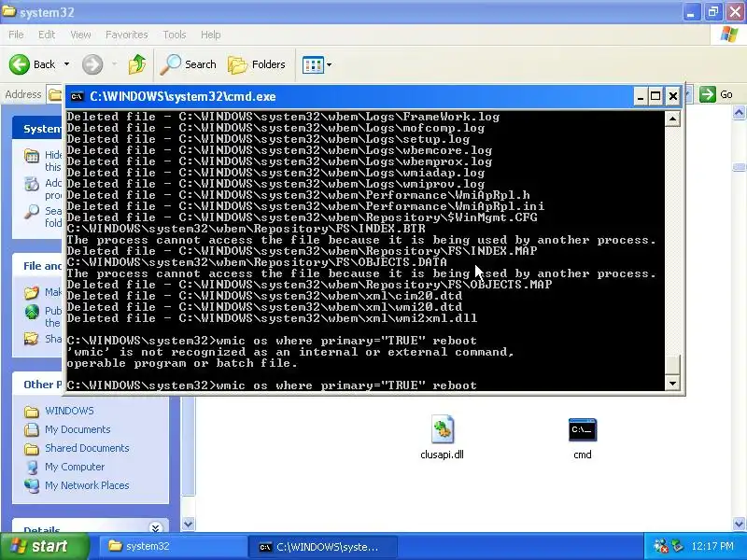The image size is (747, 560).
Task: Click cmd scrollbar down arrow
Action: tap(672, 384)
